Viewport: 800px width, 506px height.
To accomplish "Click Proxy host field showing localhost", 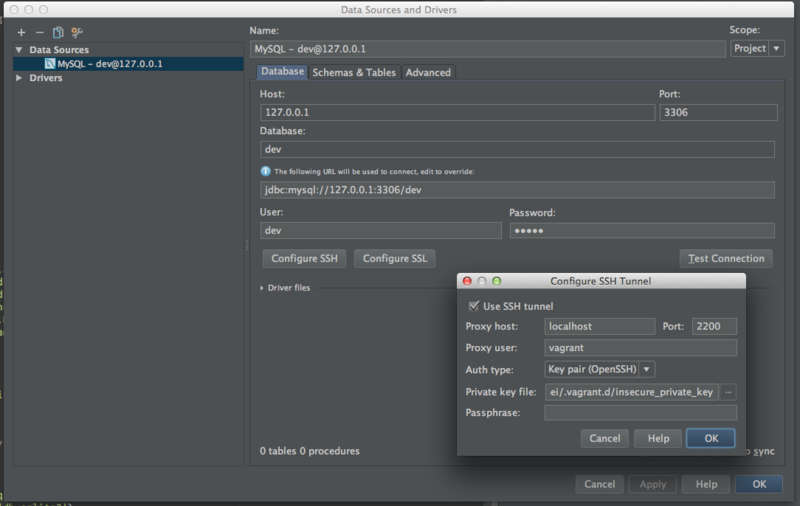I will (x=599, y=326).
